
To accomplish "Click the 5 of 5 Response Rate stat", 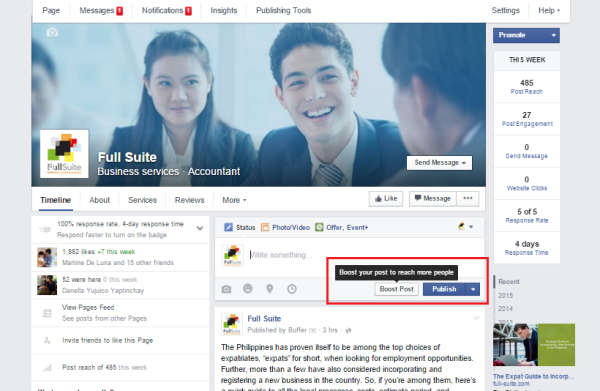I will click(x=527, y=216).
